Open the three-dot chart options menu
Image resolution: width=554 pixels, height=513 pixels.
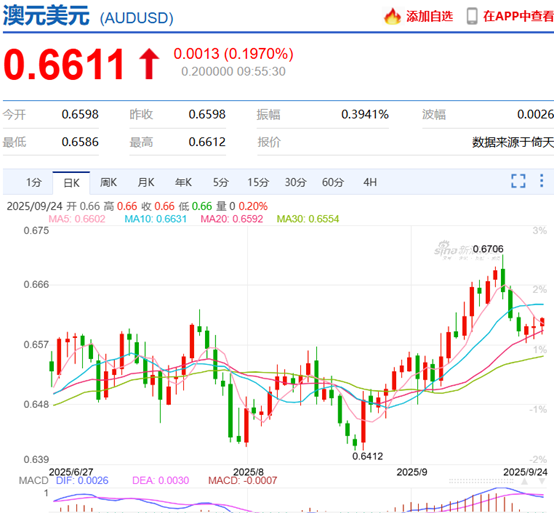[541, 181]
